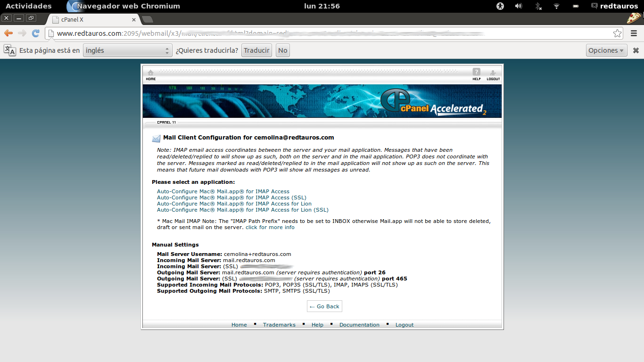Click the battery indicator icon
The width and height of the screenshot is (644, 362).
point(576,6)
